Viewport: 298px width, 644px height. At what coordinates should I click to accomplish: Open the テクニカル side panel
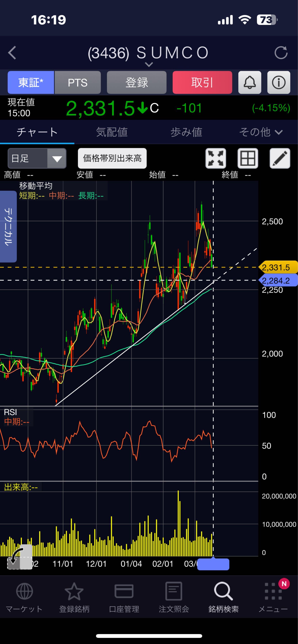pyautogui.click(x=8, y=226)
